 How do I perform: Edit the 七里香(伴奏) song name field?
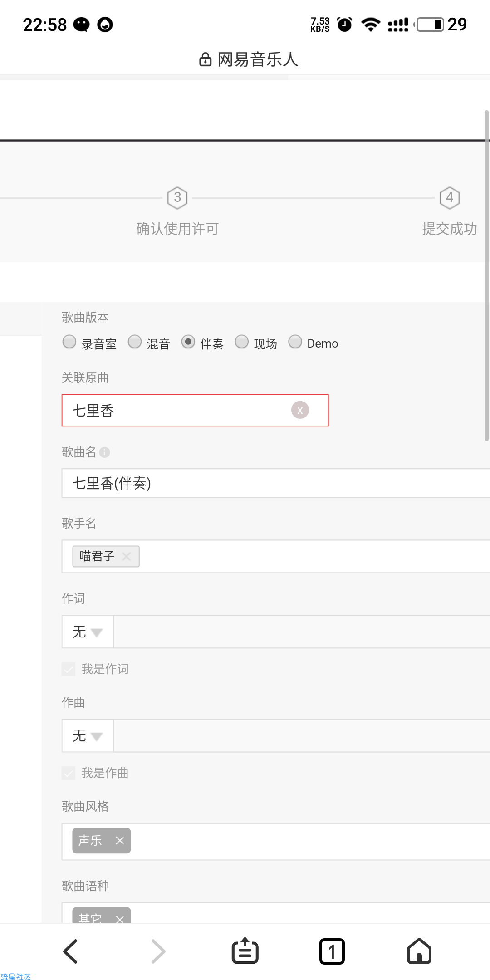[x=276, y=483]
